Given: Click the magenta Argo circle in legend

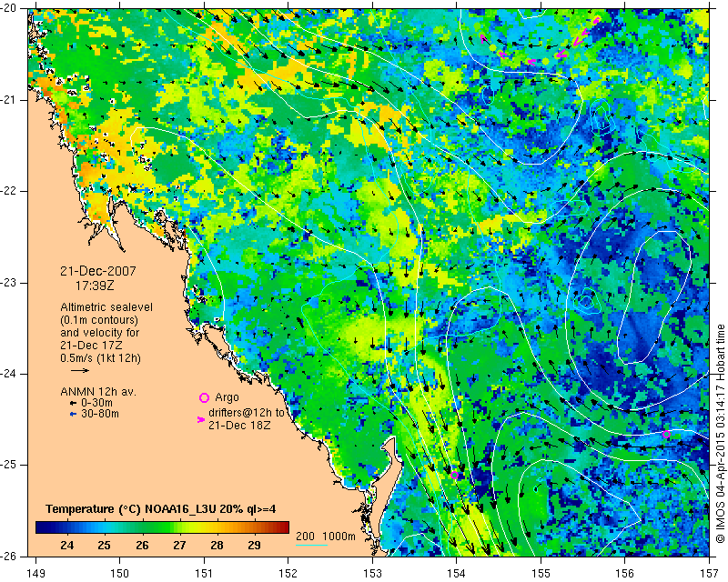Looking at the screenshot, I should coord(204,397).
